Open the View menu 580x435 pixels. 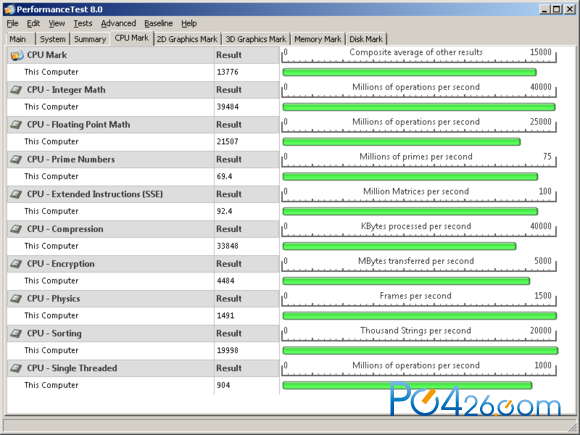57,23
